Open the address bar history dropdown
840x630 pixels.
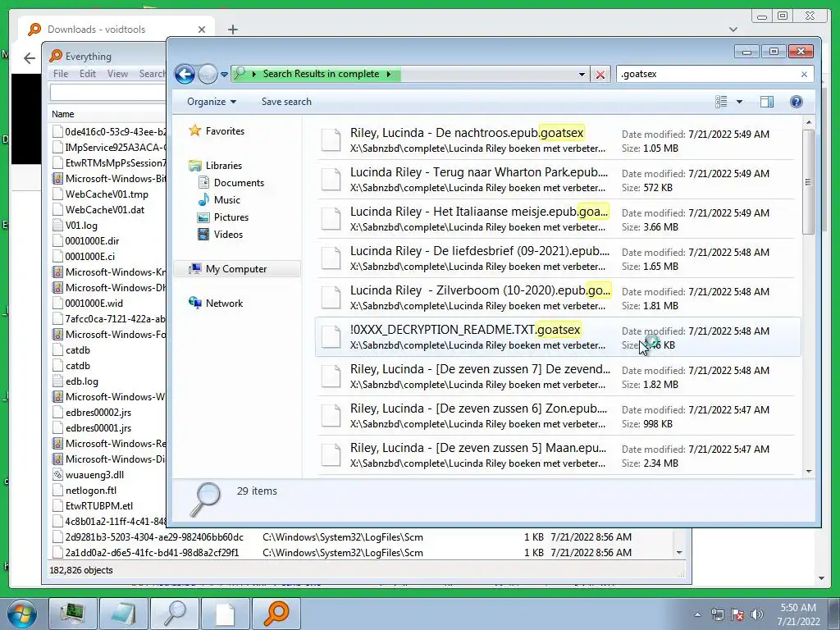(x=582, y=75)
